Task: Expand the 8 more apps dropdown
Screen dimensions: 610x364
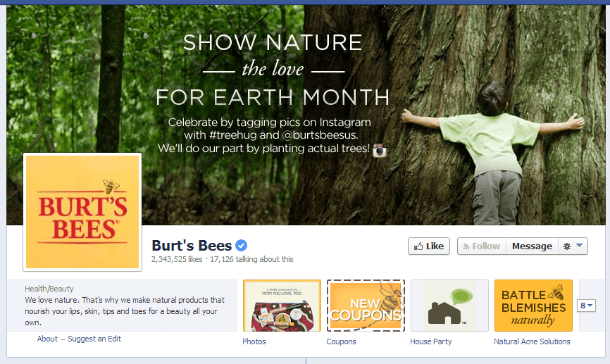Action: [x=587, y=306]
